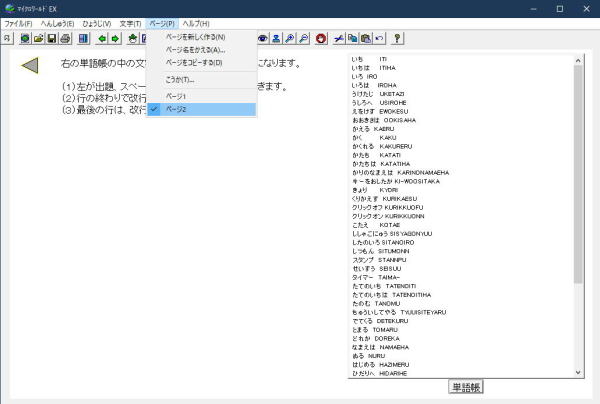The image size is (600, 404).
Task: Click the スタンプ STANNPU row
Action: [x=379, y=260]
